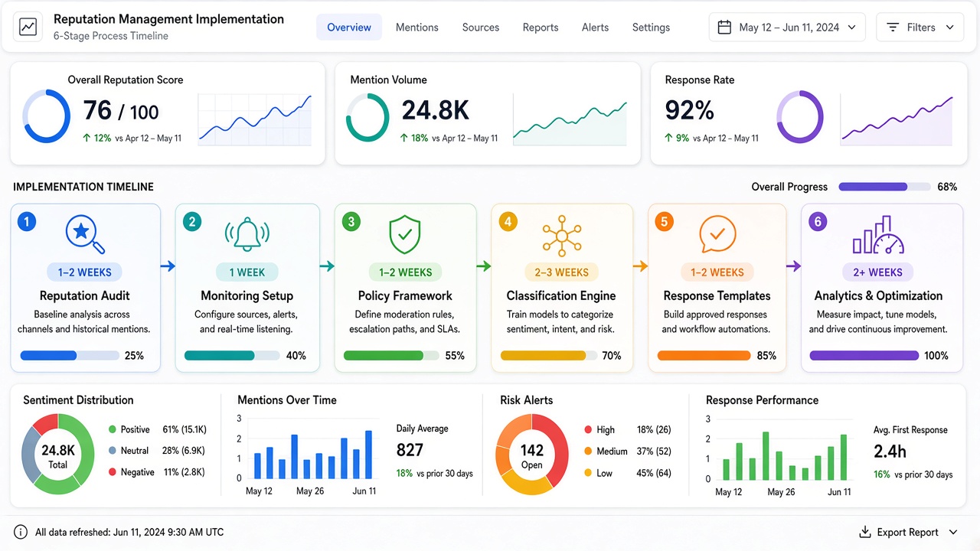This screenshot has width=980, height=551.
Task: Expand the Filters dropdown chevron
Action: pos(950,28)
